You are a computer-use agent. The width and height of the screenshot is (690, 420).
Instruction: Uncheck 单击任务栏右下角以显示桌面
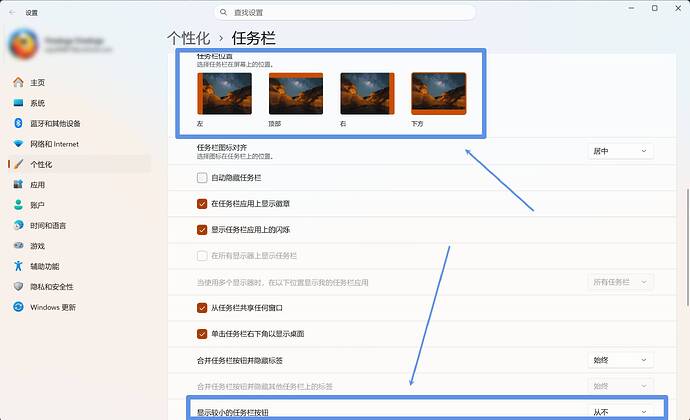(x=202, y=334)
